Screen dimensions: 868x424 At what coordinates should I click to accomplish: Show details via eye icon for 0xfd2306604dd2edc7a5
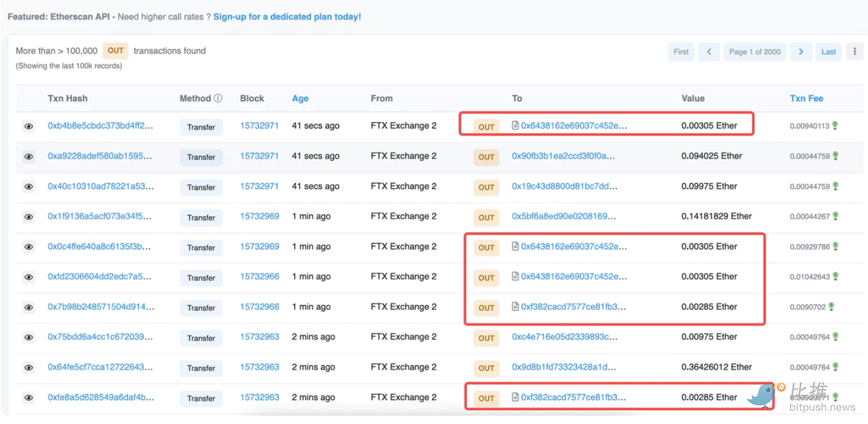28,277
